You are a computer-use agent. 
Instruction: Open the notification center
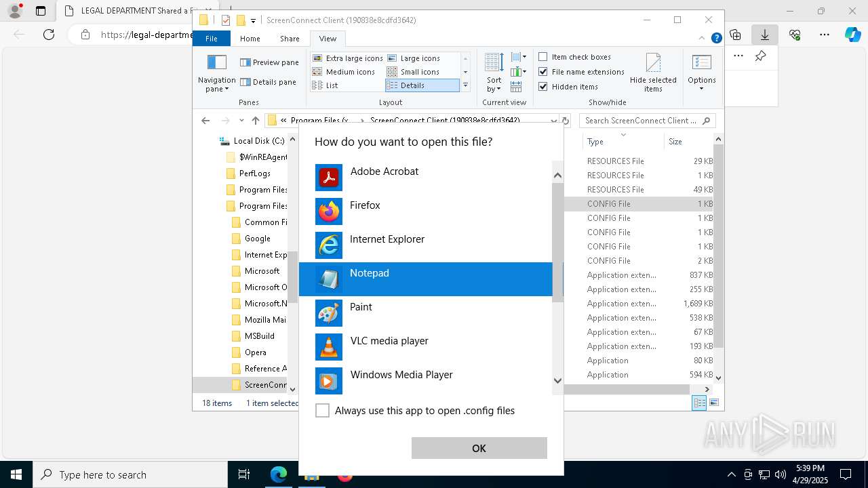click(x=846, y=474)
